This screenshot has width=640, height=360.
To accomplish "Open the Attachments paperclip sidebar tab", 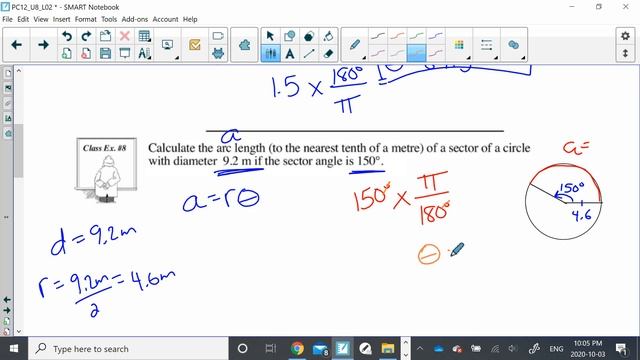I will tap(8, 104).
